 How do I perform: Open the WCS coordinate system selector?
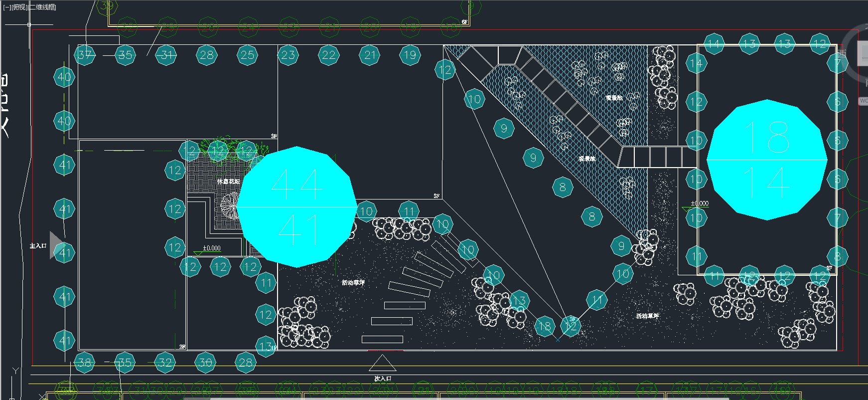(x=863, y=101)
